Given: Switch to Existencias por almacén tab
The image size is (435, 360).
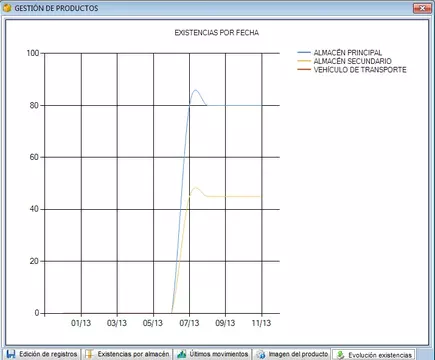Looking at the screenshot, I should (x=127, y=354).
